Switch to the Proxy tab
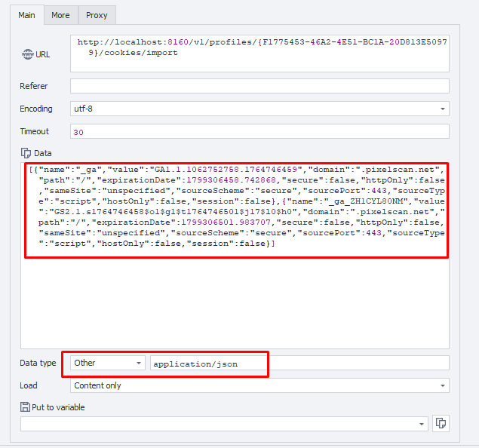 (97, 15)
